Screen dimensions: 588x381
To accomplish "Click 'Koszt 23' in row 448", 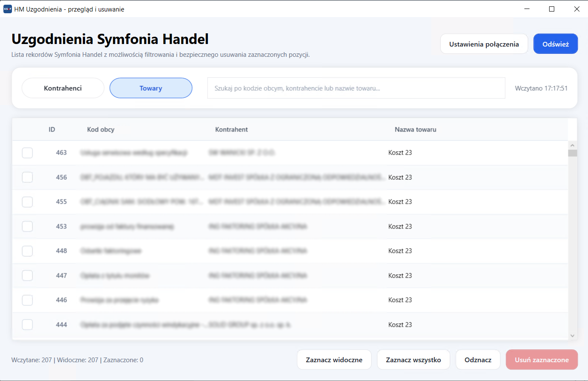I will (x=400, y=251).
